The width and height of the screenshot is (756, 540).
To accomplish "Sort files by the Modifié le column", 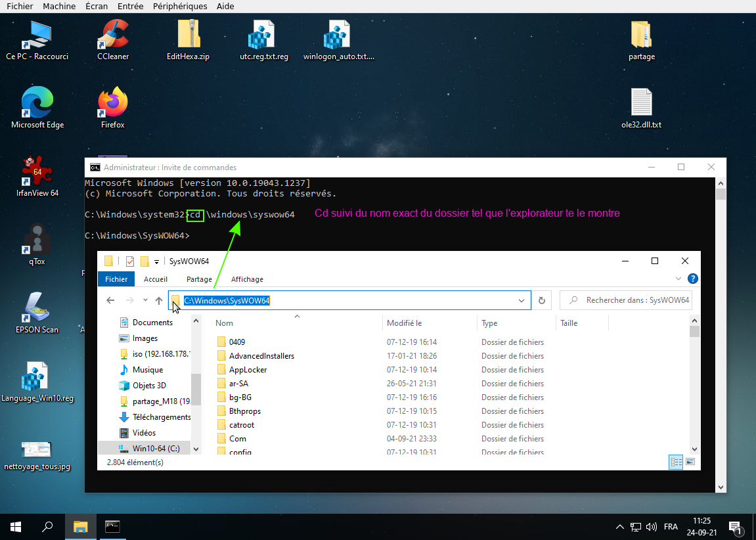I will coord(405,323).
